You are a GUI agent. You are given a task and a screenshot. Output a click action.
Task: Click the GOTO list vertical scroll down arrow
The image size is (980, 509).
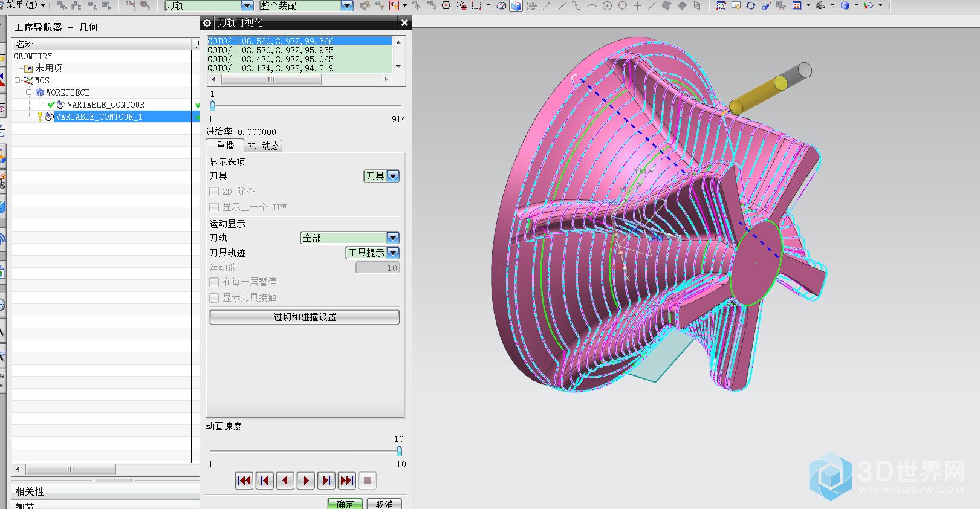398,66
